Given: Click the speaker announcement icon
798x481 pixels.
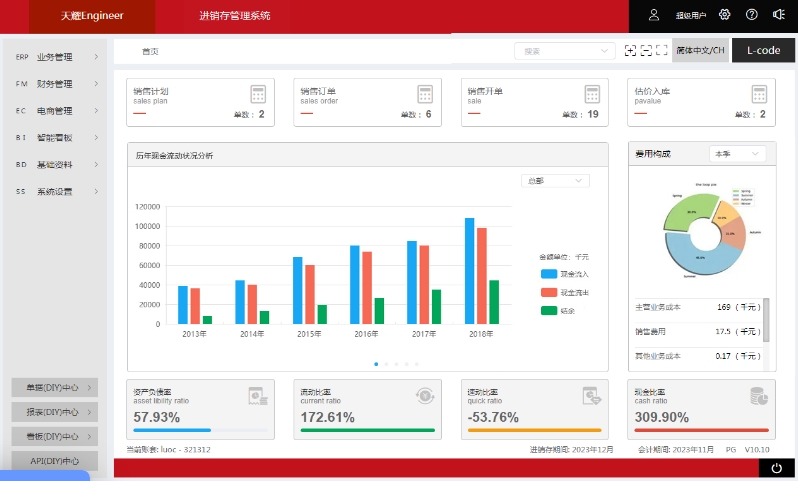Looking at the screenshot, I should pos(778,15).
